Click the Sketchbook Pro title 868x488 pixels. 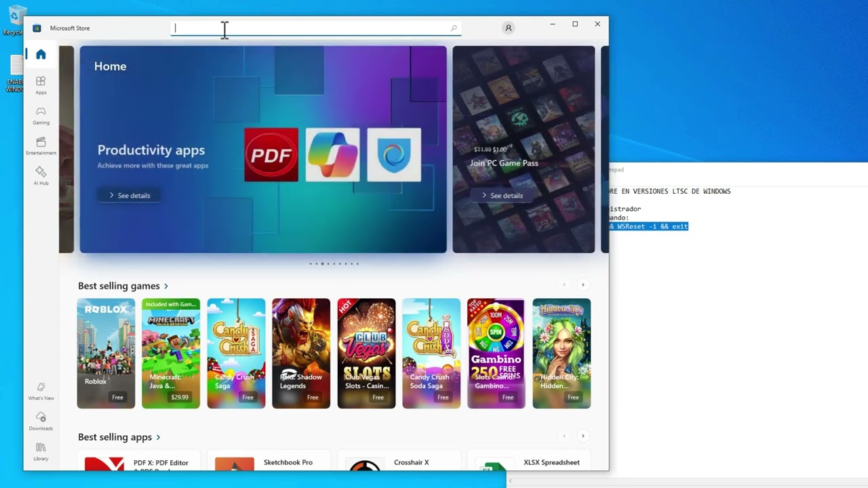(288, 462)
